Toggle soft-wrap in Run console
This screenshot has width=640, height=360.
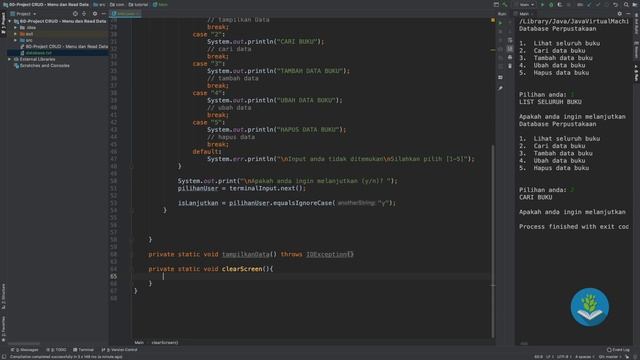(510, 40)
